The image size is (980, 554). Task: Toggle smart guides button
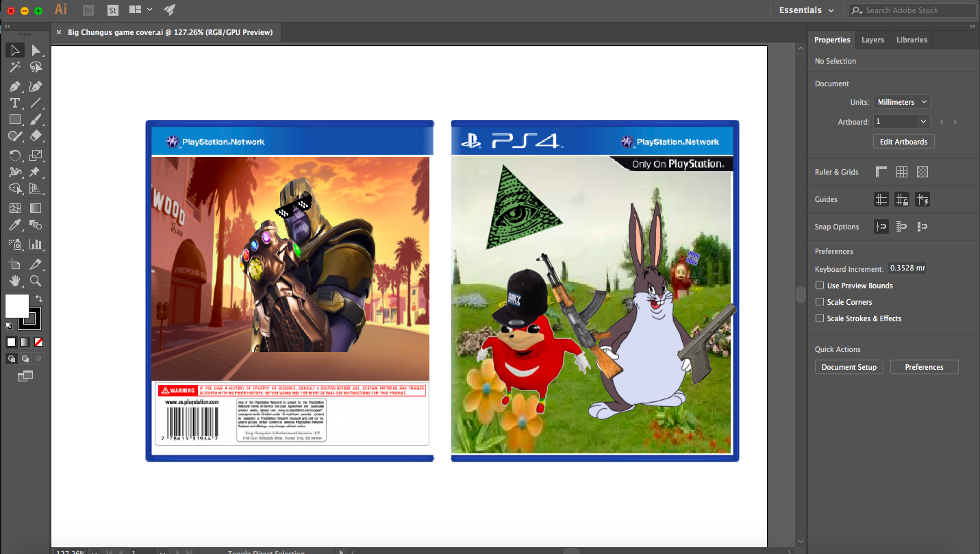pyautogui.click(x=922, y=199)
